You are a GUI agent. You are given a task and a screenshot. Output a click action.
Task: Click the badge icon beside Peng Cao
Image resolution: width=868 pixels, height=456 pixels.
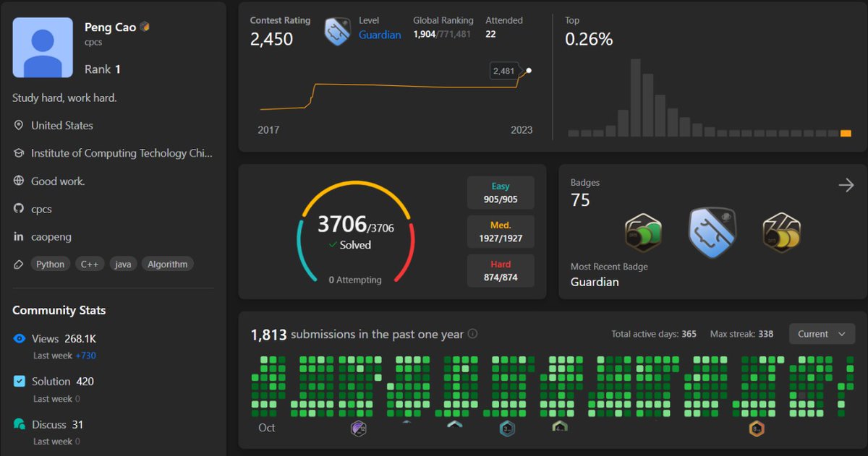coord(145,27)
